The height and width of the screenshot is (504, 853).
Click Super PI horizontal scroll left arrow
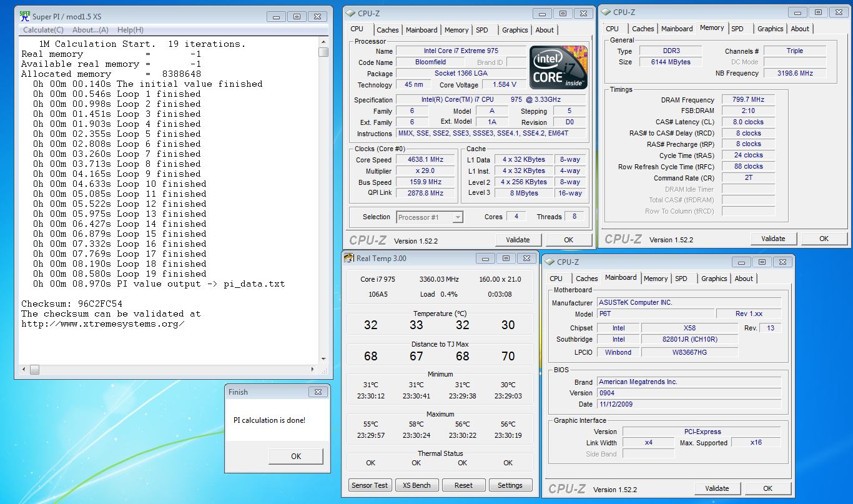click(x=24, y=370)
